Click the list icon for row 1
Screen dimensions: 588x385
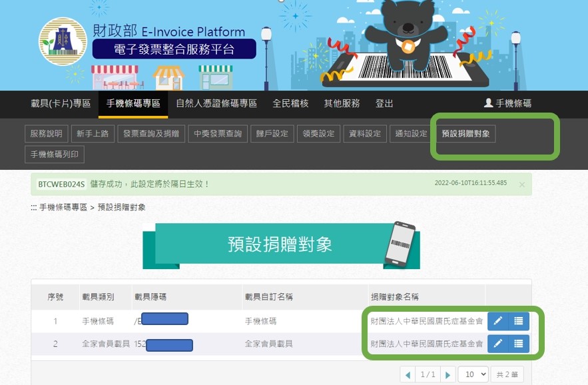[519, 321]
